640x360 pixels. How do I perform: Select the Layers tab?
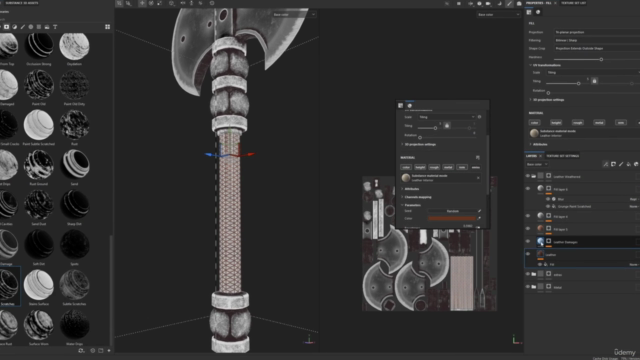pos(531,156)
